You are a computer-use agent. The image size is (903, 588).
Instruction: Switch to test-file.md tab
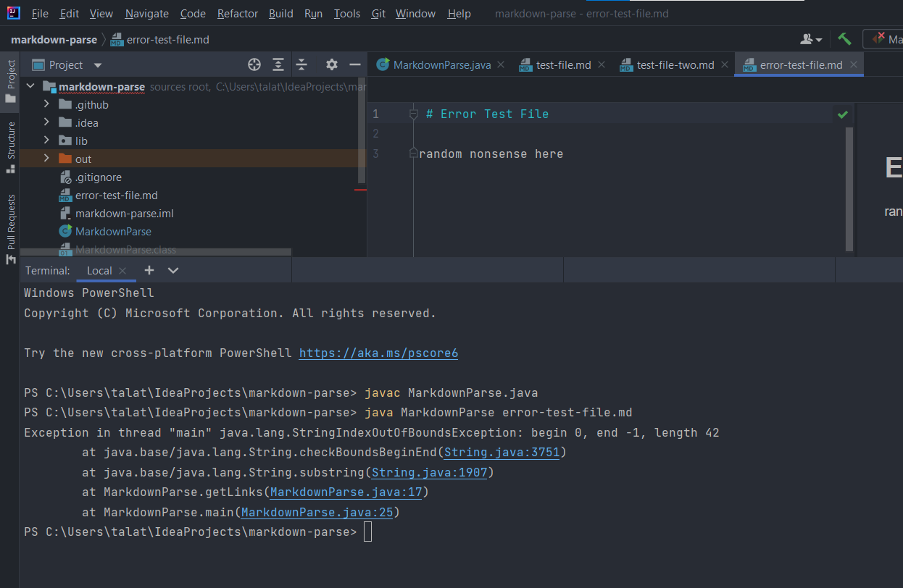[564, 64]
